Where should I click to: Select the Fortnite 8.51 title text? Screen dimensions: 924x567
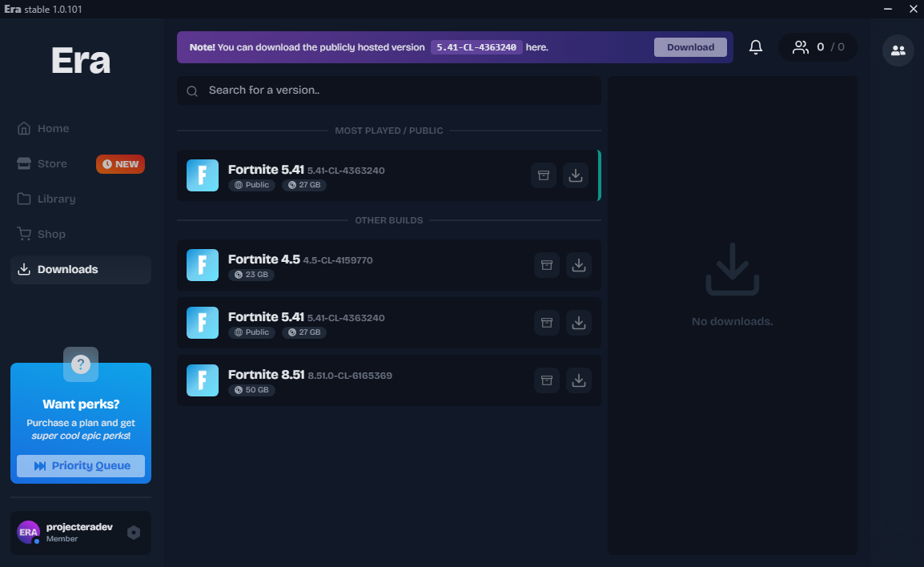coord(267,374)
